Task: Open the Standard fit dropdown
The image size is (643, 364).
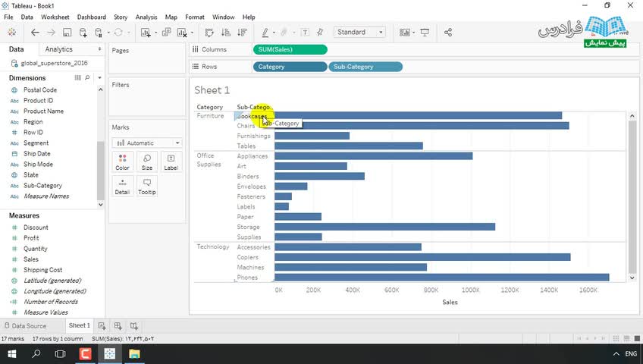Action: click(x=359, y=32)
